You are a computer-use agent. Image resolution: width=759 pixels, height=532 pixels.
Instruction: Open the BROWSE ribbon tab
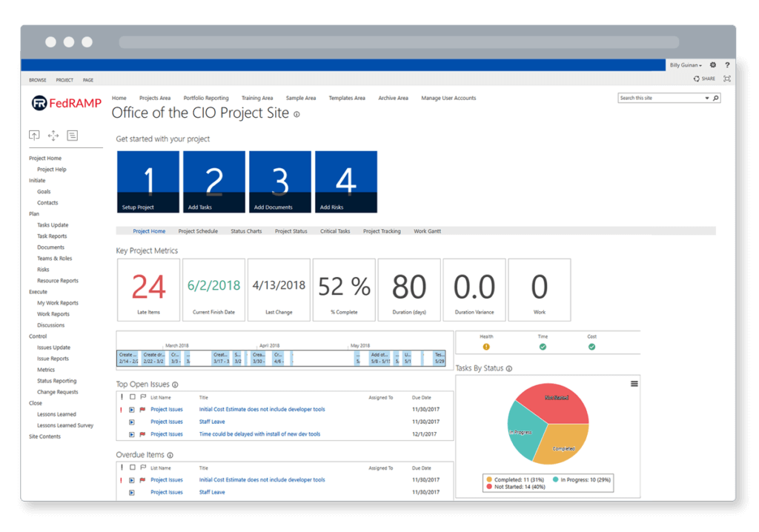click(37, 79)
